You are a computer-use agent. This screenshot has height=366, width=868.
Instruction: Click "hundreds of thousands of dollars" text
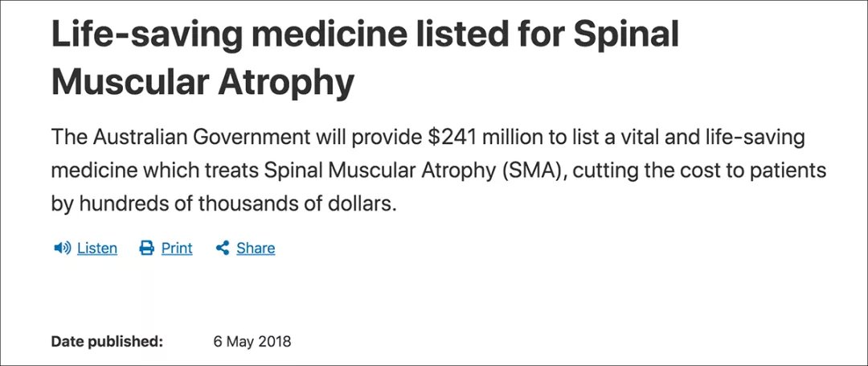pyautogui.click(x=238, y=204)
